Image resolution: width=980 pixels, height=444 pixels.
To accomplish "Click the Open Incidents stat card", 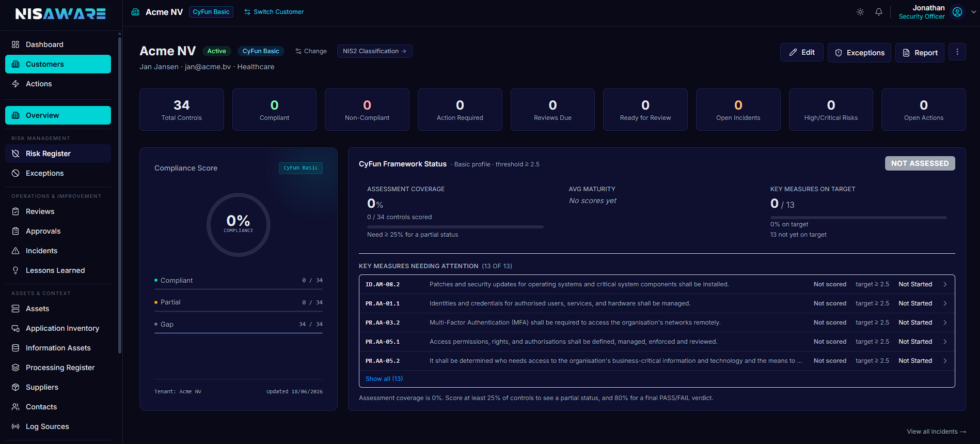I will (738, 110).
